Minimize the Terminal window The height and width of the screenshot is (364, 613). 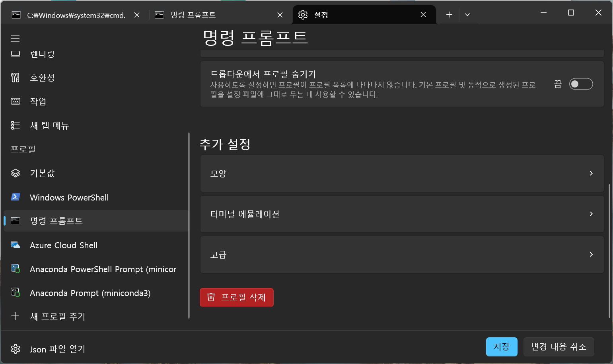click(x=543, y=13)
